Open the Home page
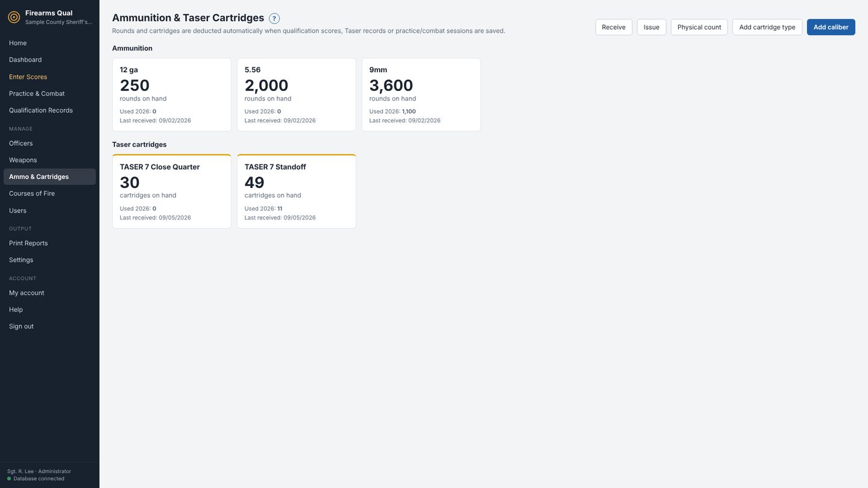 49,43
